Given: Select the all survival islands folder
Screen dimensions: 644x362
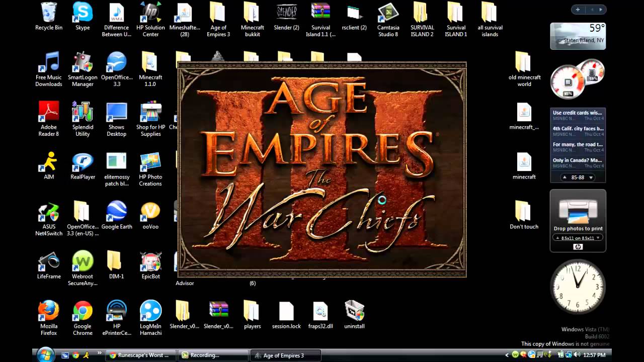Looking at the screenshot, I should [x=490, y=20].
